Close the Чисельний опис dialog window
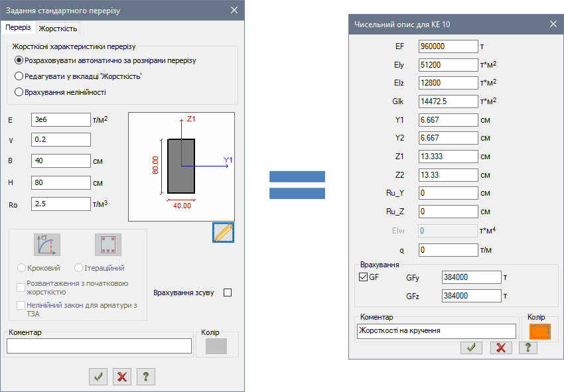The height and width of the screenshot is (392, 564). point(553,24)
